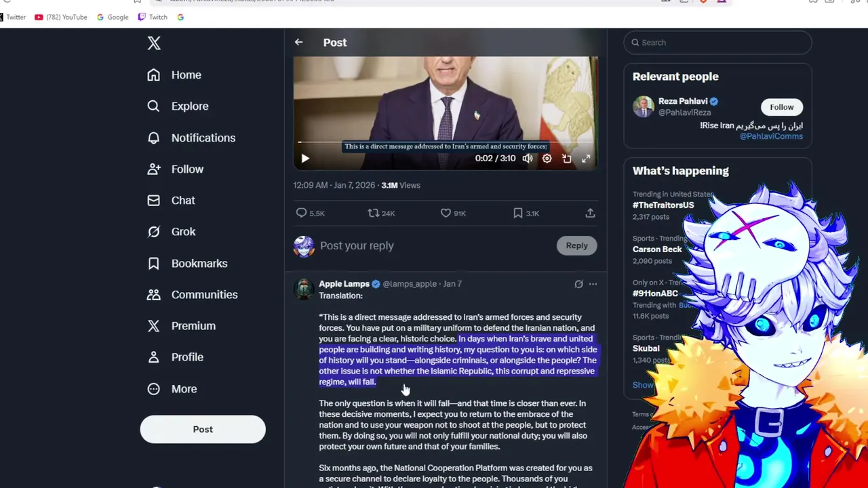Click the Premium X icon
The image size is (868, 488).
click(x=154, y=325)
